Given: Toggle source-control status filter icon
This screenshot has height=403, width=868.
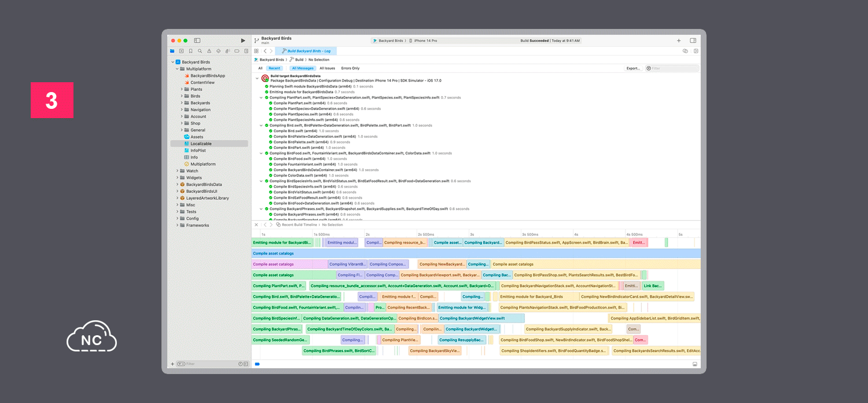Looking at the screenshot, I should click(x=245, y=364).
